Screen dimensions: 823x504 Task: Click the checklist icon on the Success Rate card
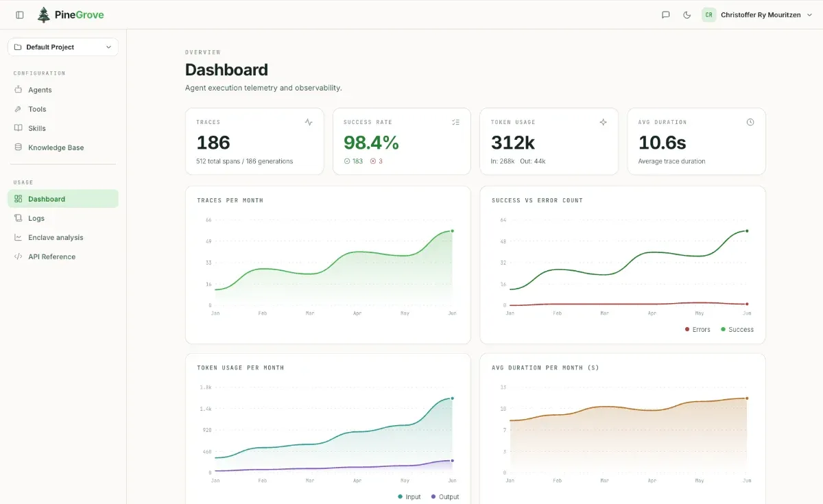pos(456,122)
